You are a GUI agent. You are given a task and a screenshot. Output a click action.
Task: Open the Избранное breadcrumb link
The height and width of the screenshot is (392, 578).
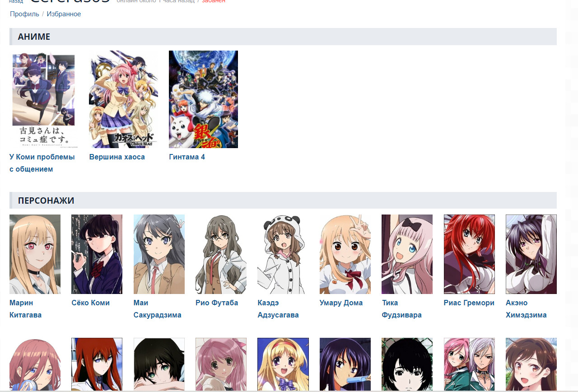tap(64, 14)
